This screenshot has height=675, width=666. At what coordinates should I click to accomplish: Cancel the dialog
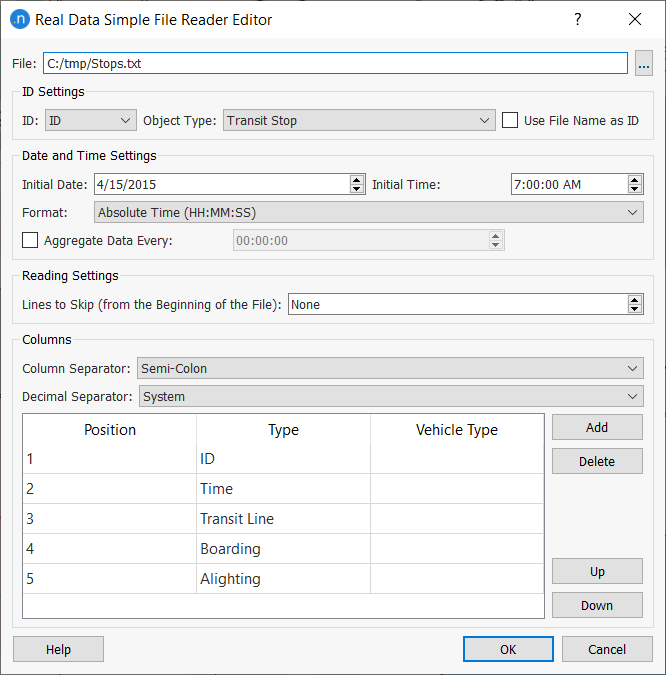pyautogui.click(x=607, y=649)
